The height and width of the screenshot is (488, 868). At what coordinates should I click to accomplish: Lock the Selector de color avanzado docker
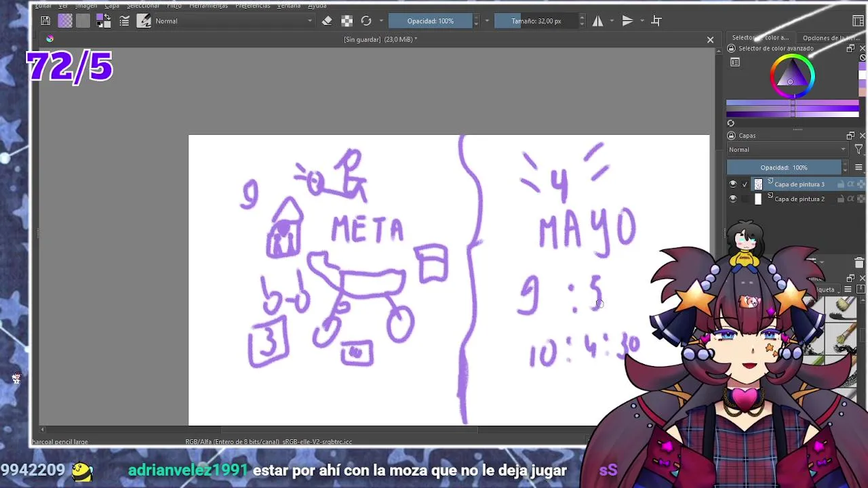click(731, 49)
